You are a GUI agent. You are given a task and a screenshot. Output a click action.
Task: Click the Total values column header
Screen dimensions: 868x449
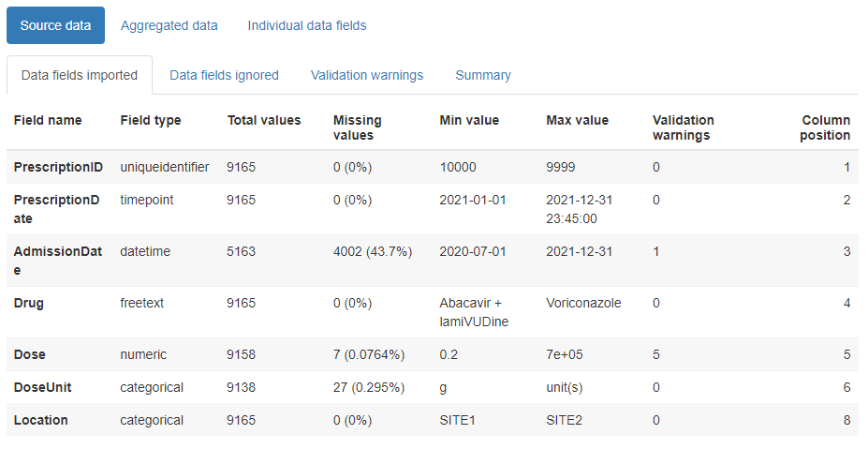click(264, 120)
